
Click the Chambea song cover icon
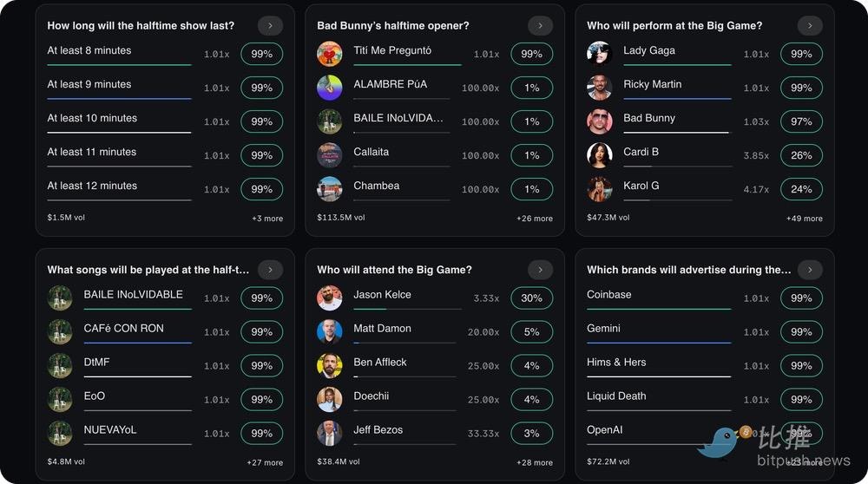pos(329,189)
